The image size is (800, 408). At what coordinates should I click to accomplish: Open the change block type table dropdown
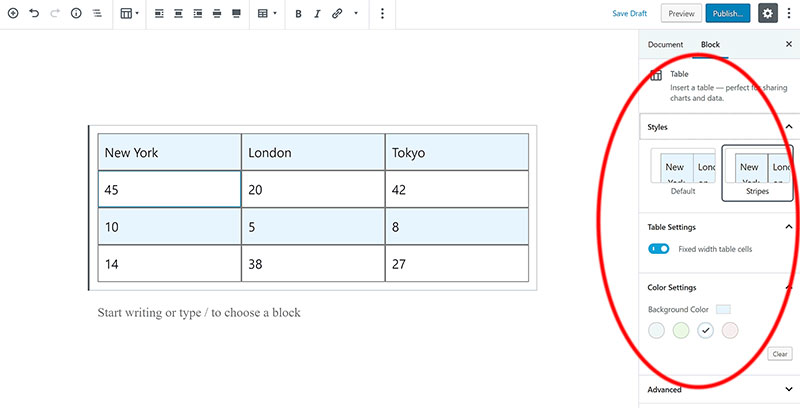point(129,14)
